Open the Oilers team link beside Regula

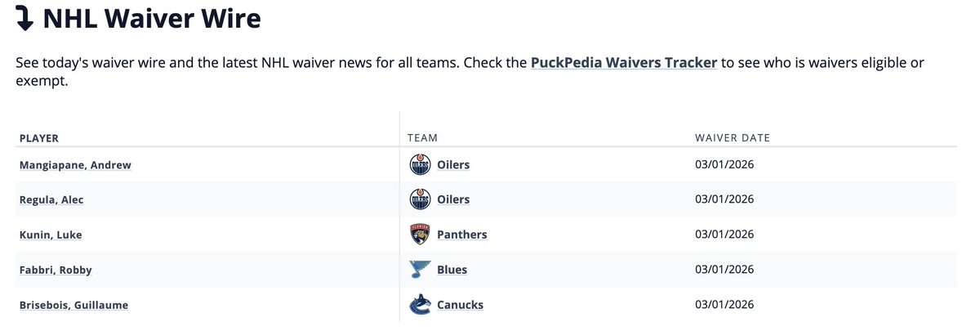pyautogui.click(x=453, y=199)
